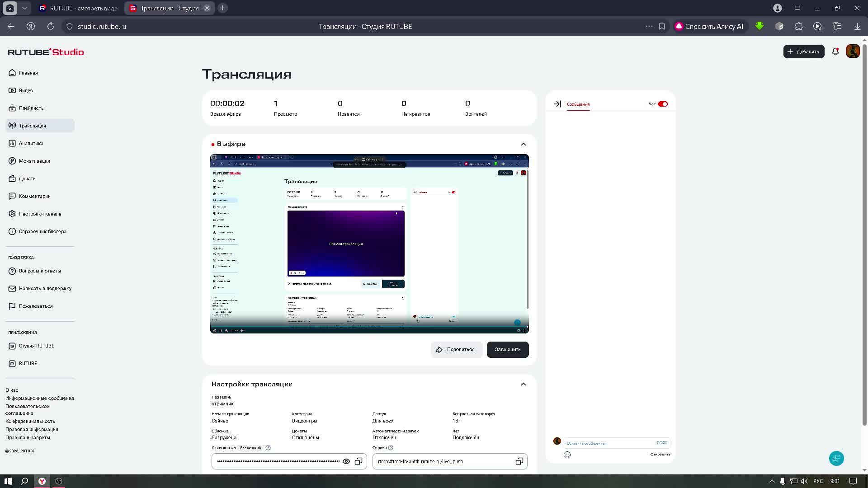Click the stream key help icon
The height and width of the screenshot is (488, 868).
click(x=268, y=448)
